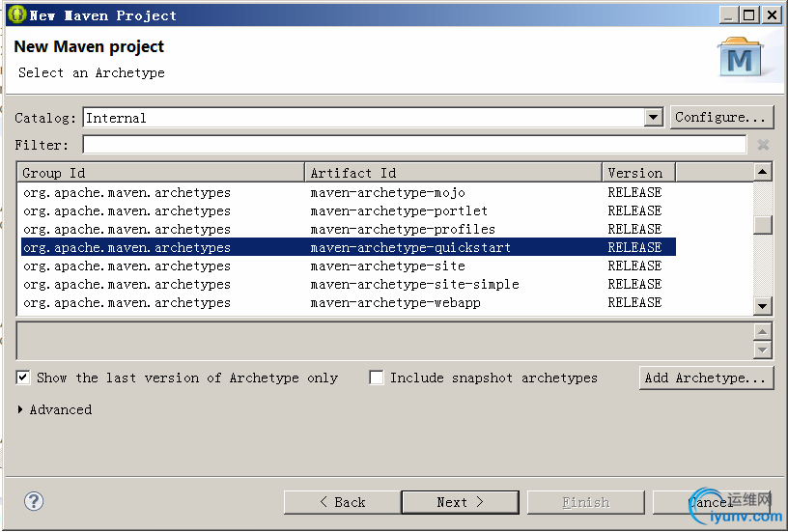This screenshot has width=788, height=532.
Task: Click RELEASE version in mojo row
Action: click(x=634, y=192)
